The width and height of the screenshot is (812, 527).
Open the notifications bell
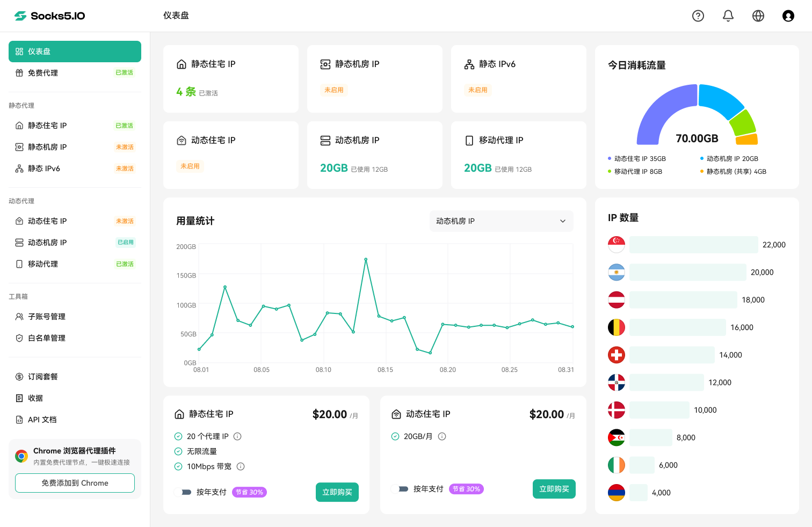click(x=728, y=16)
